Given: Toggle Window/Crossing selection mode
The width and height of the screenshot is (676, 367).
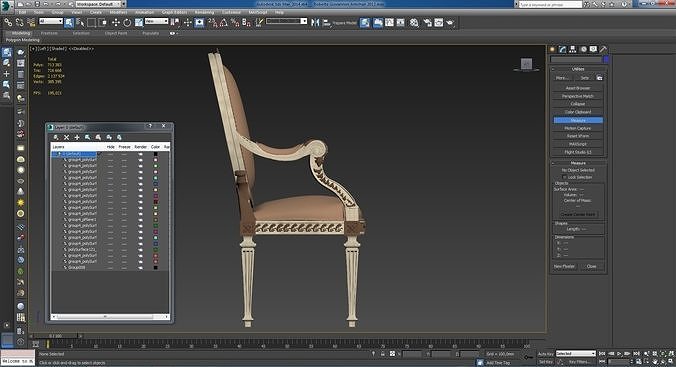Looking at the screenshot, I should [103, 22].
